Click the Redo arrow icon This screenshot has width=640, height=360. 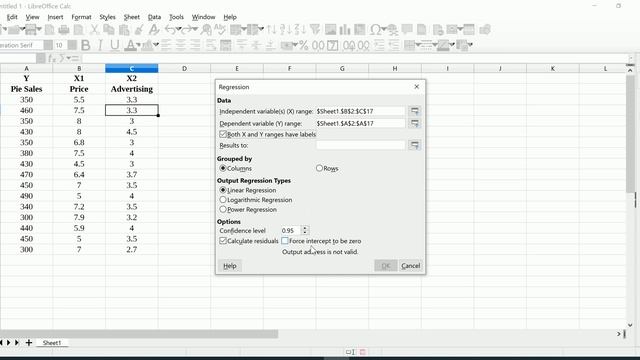186,29
